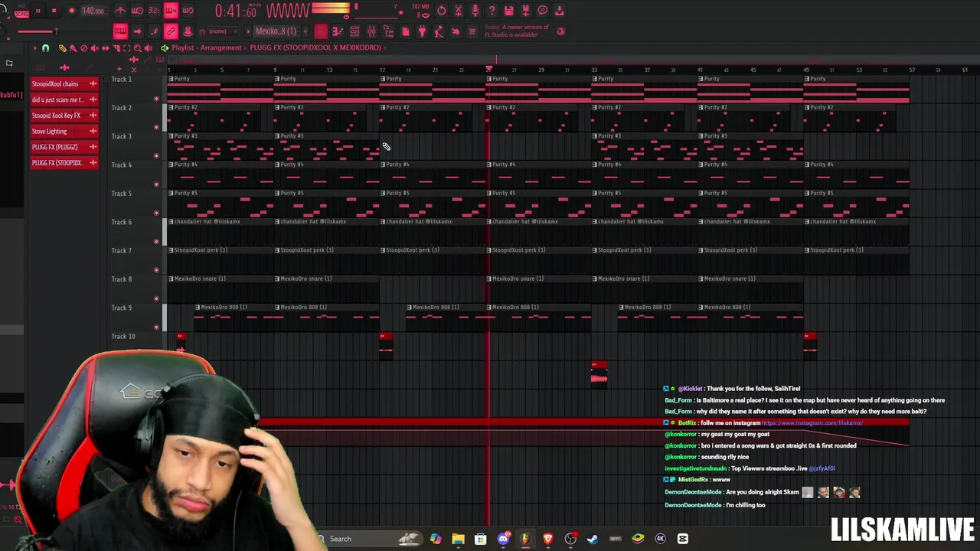Open the Mixer view icon
This screenshot has height=551, width=980.
click(x=371, y=31)
